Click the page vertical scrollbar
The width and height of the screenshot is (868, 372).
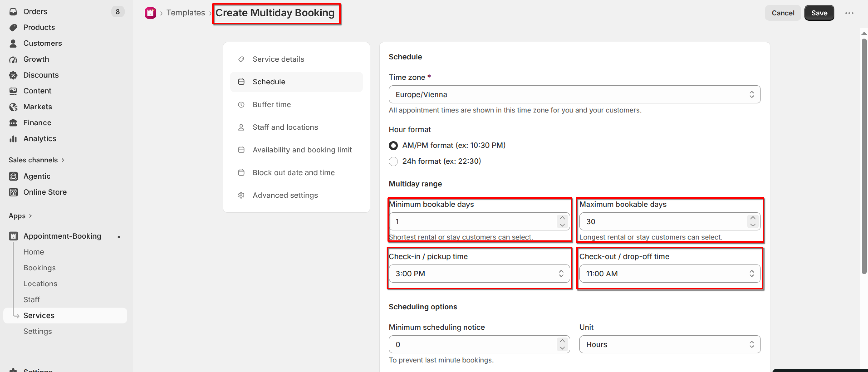pos(864,156)
